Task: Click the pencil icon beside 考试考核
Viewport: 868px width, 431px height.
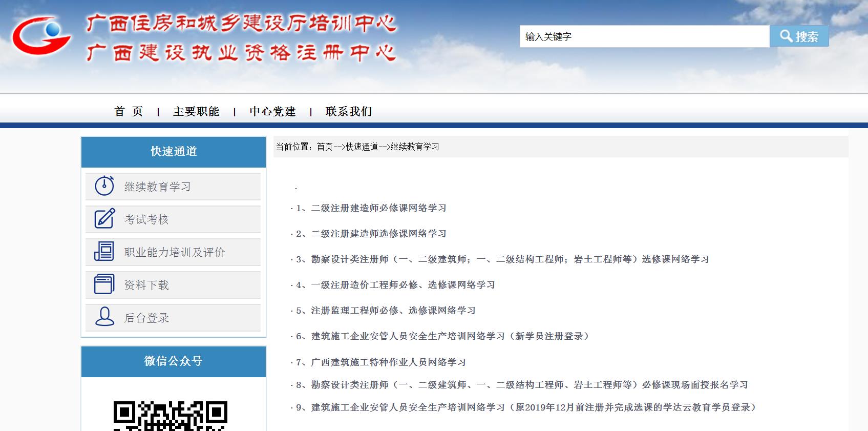Action: [x=104, y=219]
